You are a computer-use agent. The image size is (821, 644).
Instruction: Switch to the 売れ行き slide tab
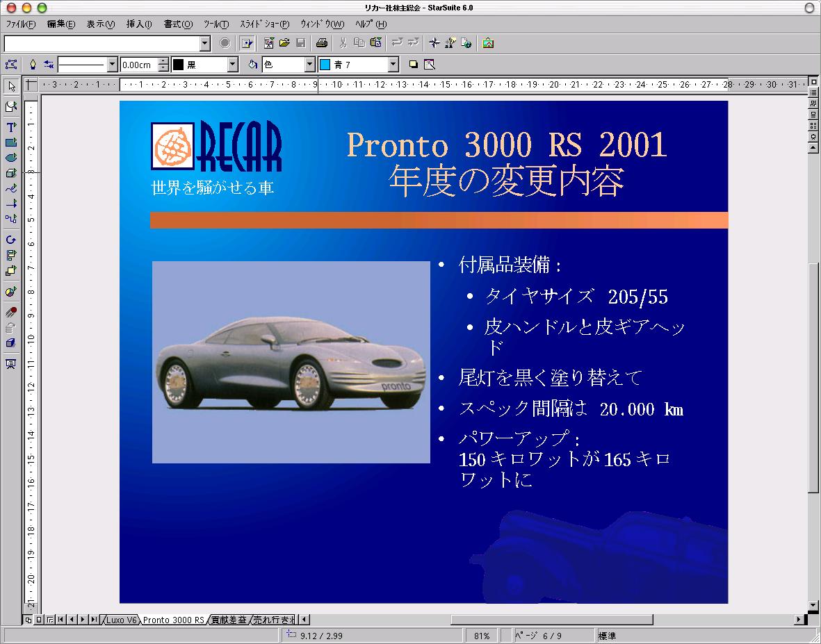click(273, 620)
